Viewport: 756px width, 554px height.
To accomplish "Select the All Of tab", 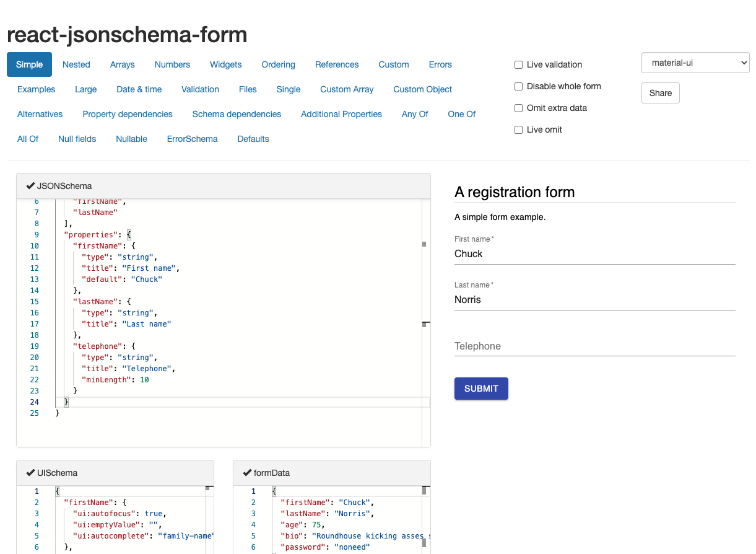I will (28, 139).
